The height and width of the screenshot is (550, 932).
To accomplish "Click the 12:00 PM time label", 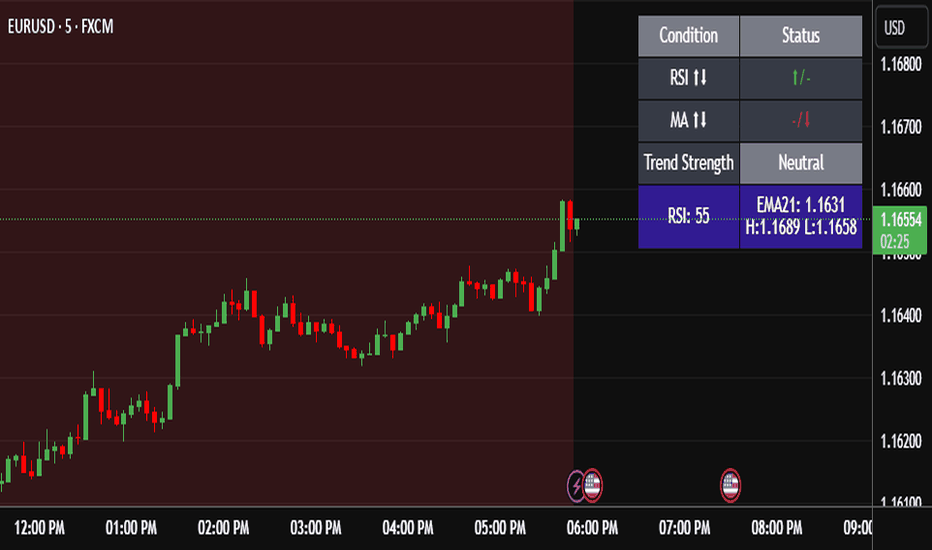I will click(39, 528).
